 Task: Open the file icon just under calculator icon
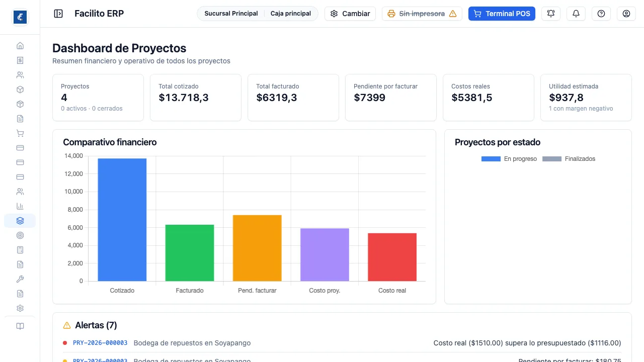click(x=20, y=264)
